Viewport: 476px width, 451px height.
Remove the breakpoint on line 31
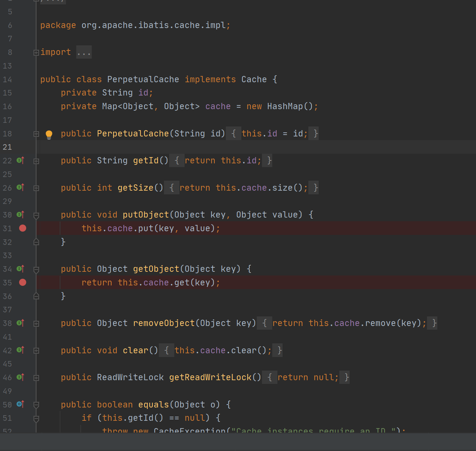point(22,228)
